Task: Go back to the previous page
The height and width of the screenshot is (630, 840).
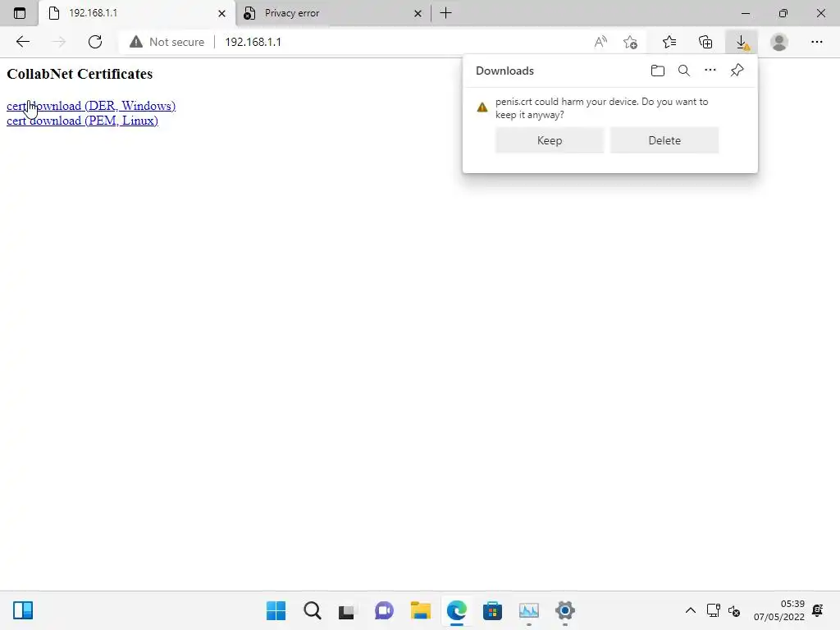Action: click(x=22, y=42)
